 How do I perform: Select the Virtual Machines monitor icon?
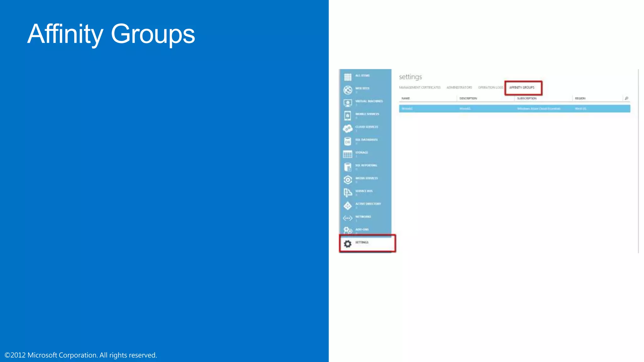pos(347,103)
